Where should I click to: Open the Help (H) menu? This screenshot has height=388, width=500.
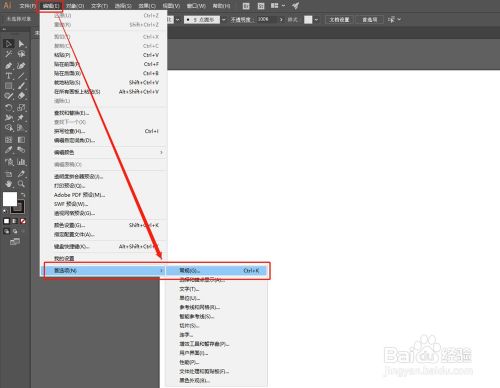221,6
